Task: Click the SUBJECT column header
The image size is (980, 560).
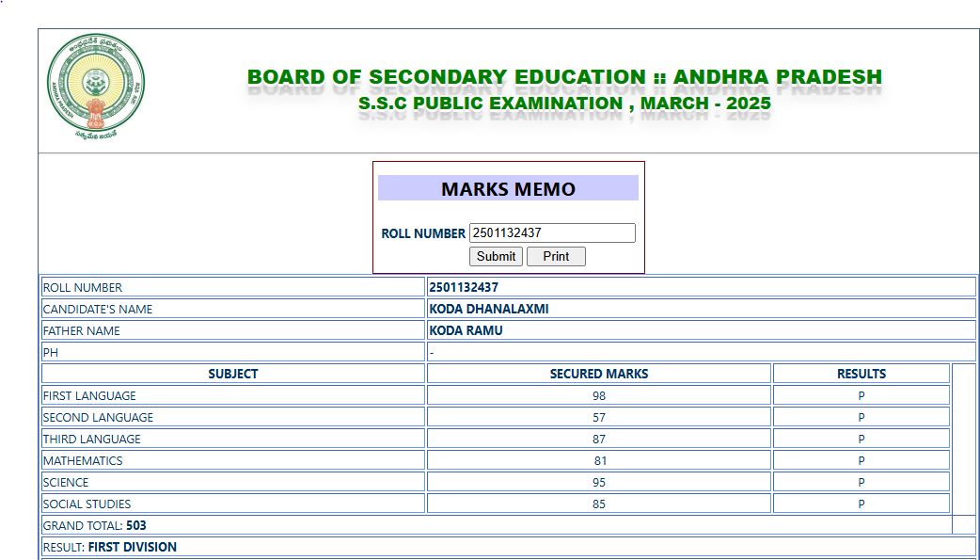Action: (x=233, y=374)
